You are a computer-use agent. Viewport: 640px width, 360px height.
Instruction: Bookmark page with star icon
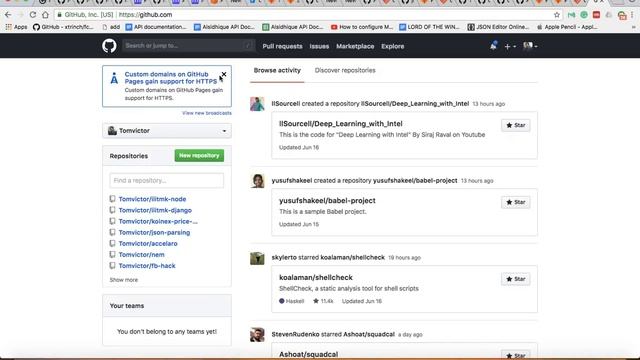557,15
